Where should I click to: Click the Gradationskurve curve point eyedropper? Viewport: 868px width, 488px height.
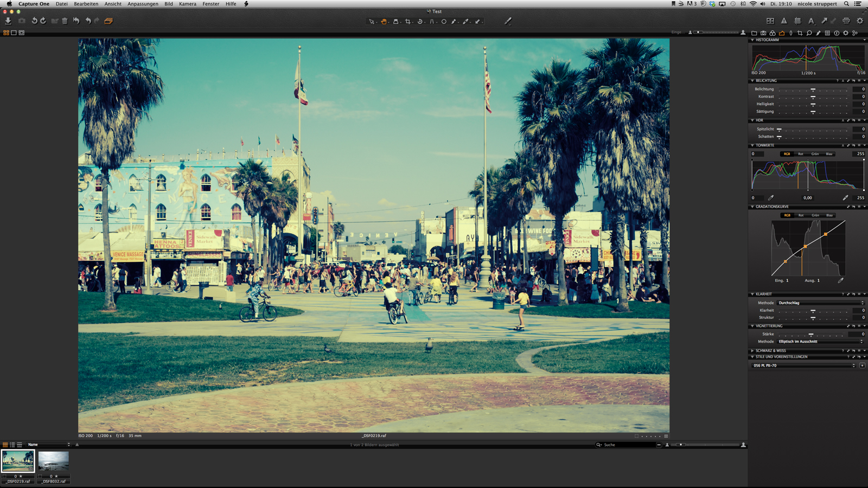(840, 280)
